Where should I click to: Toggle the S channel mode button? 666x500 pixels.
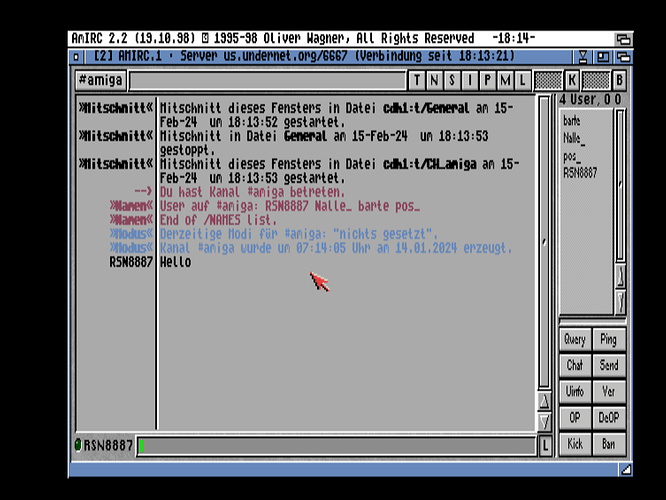[x=452, y=80]
